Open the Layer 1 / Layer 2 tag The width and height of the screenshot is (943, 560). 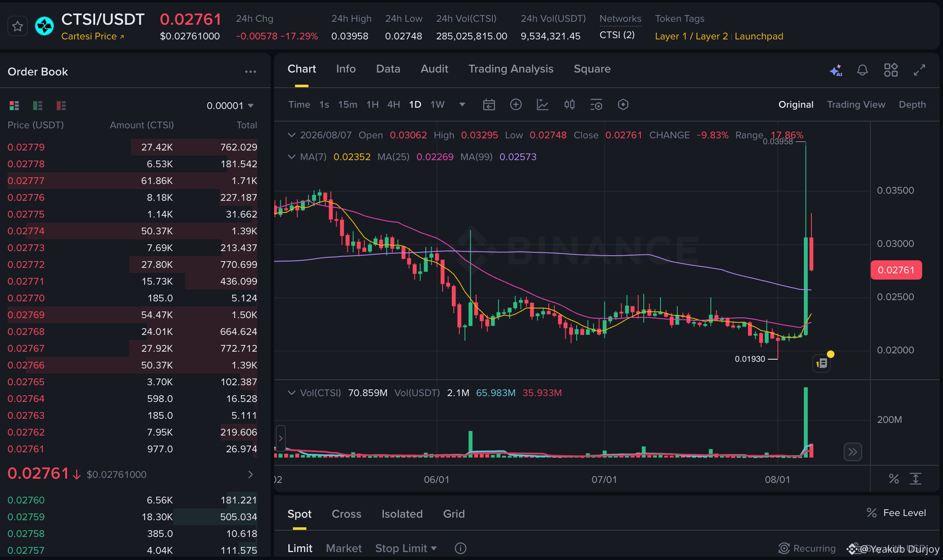point(692,36)
